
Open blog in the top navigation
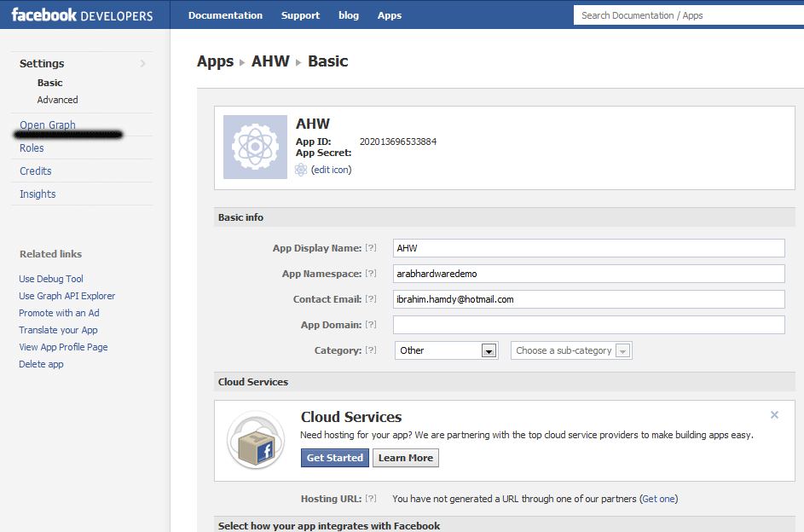coord(349,15)
